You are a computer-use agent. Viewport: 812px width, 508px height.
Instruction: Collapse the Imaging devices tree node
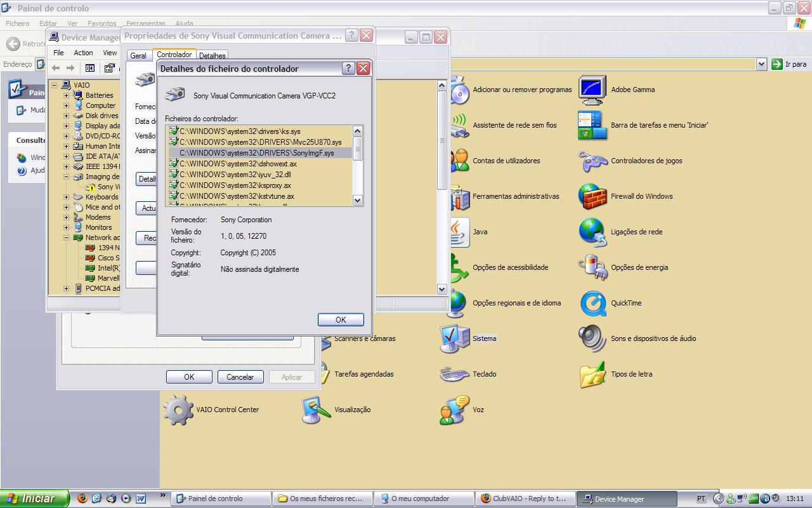(66, 177)
